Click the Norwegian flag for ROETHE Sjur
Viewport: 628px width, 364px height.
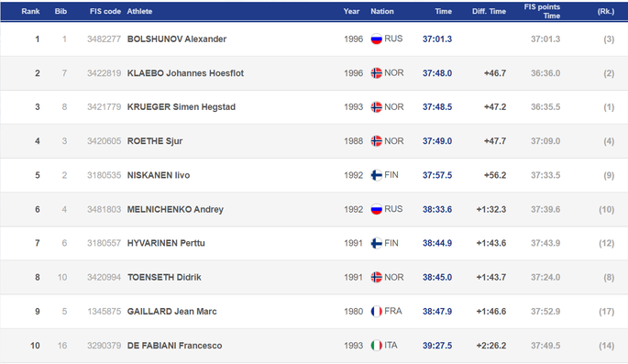tap(377, 141)
